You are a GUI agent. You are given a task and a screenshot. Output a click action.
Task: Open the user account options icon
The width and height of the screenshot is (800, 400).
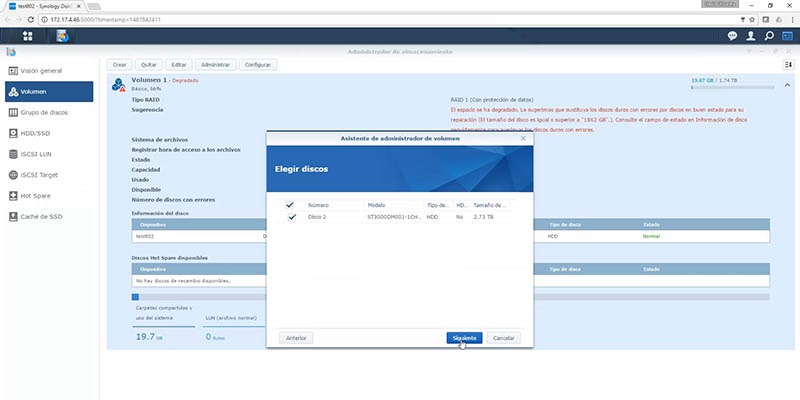tap(751, 36)
